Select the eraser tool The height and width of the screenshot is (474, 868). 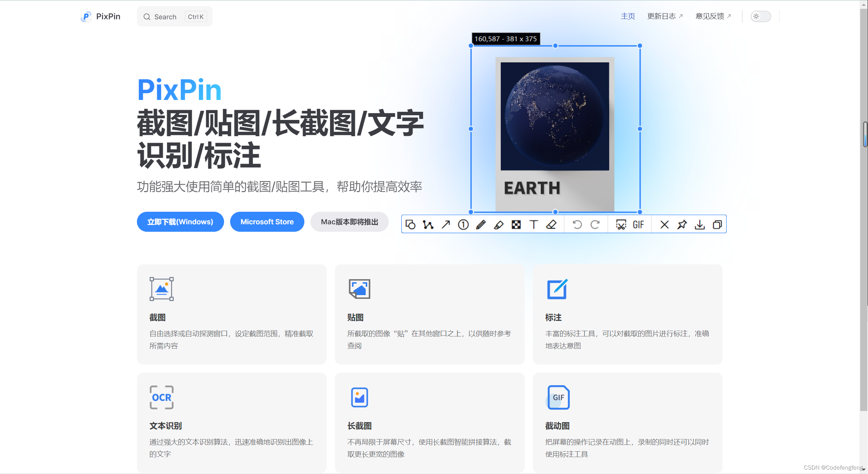tap(551, 225)
